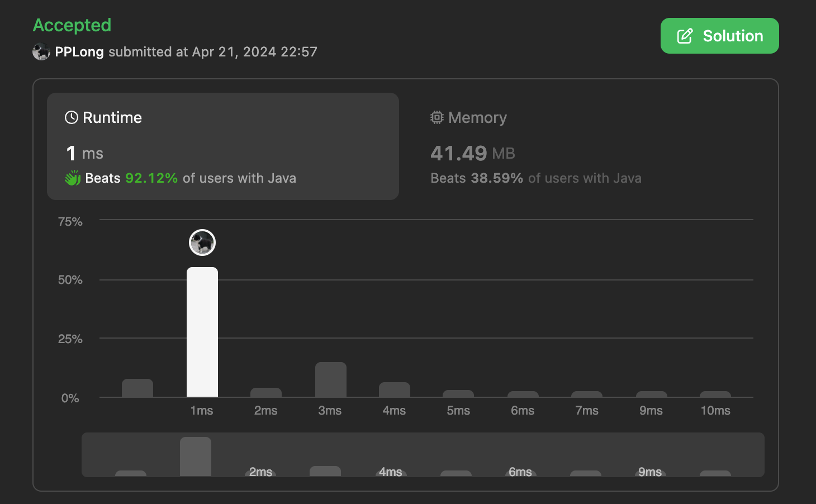The height and width of the screenshot is (504, 816).
Task: Click the PPLong avatar beside the username
Action: pos(41,52)
